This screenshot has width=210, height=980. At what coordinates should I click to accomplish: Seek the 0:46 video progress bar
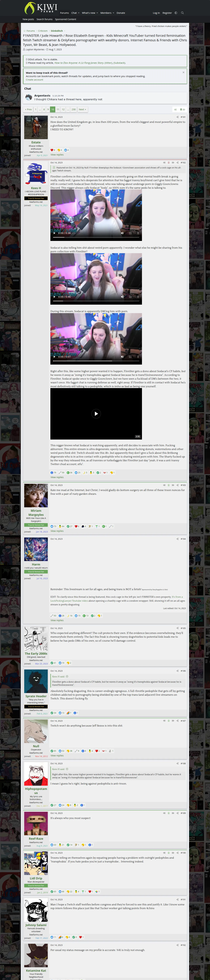[x=96, y=301]
